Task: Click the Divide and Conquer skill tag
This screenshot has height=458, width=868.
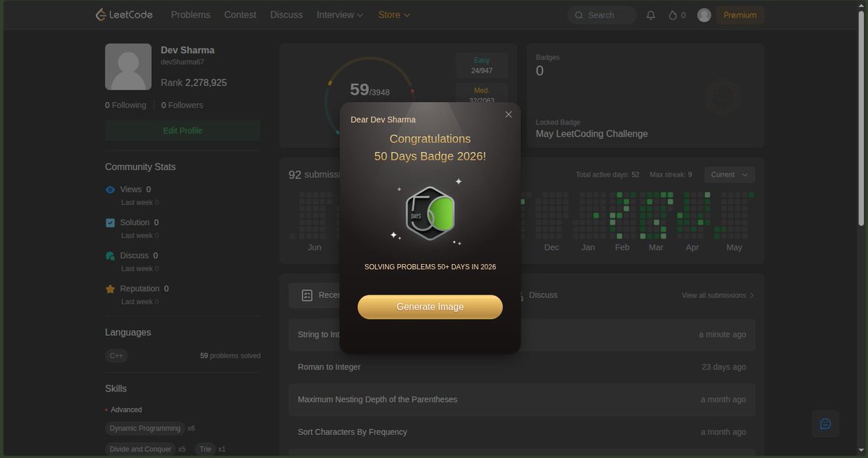Action: [141, 449]
